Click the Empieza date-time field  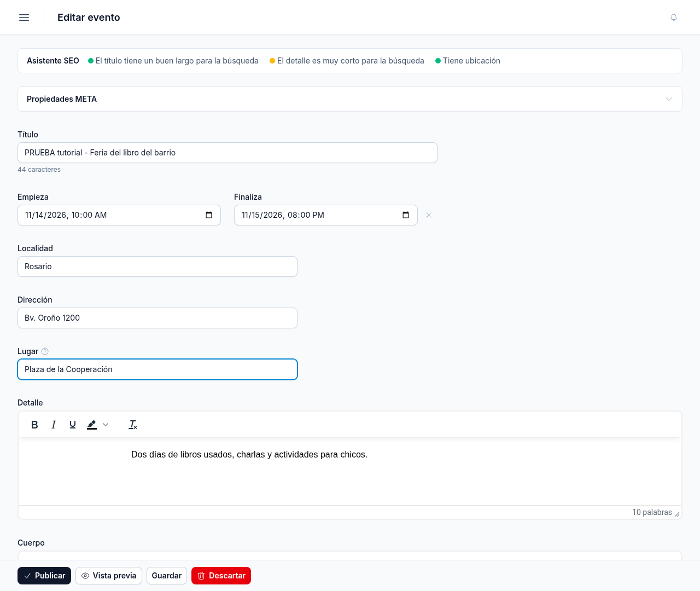pyautogui.click(x=119, y=215)
